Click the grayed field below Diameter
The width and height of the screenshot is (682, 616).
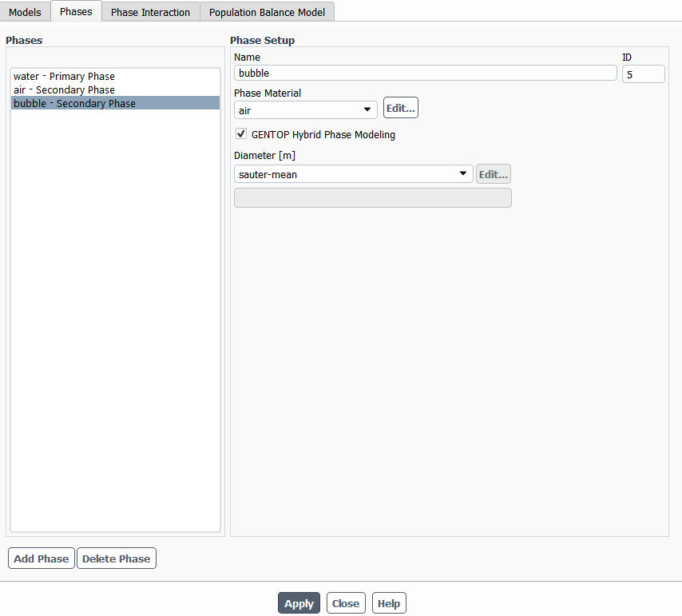(x=372, y=197)
